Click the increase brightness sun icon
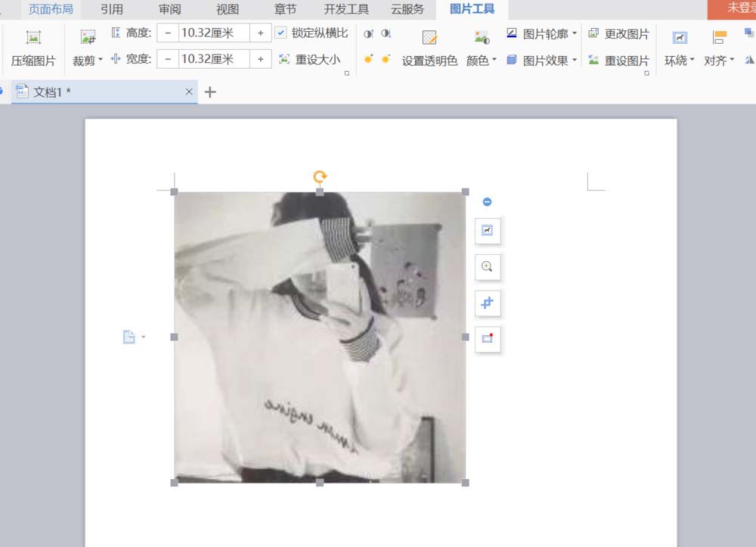The image size is (756, 547). pos(368,59)
